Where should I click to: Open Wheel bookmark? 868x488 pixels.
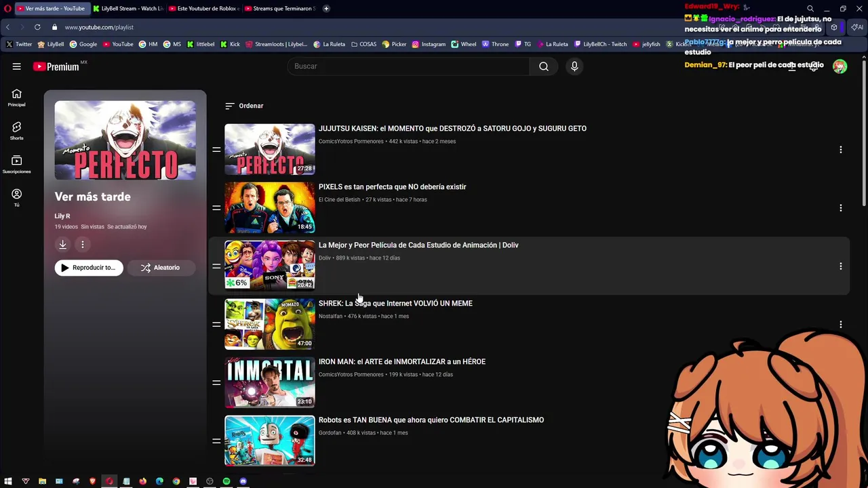click(x=464, y=44)
